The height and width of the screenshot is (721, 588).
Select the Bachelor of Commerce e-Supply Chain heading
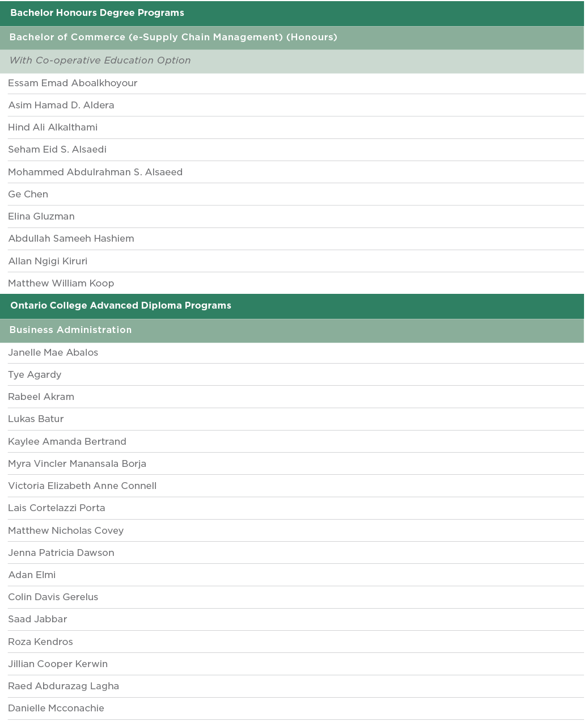click(x=173, y=37)
